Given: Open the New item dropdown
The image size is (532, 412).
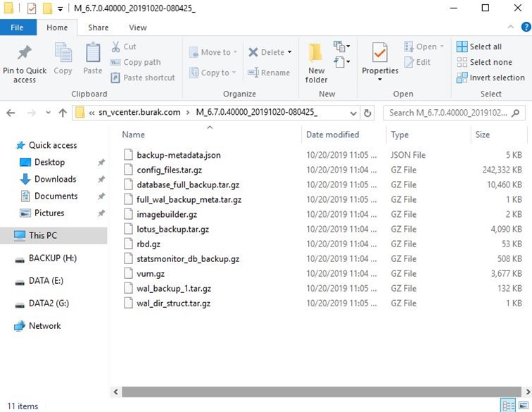Looking at the screenshot, I should pos(342,46).
